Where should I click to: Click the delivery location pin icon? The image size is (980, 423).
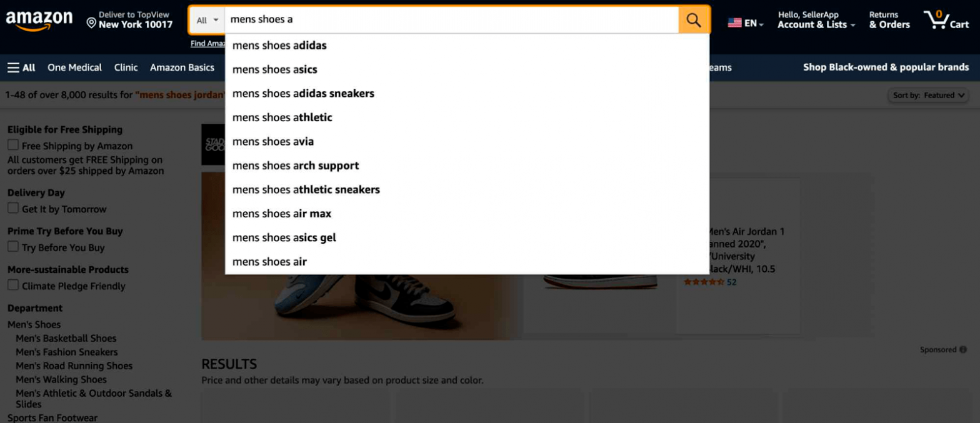click(91, 23)
